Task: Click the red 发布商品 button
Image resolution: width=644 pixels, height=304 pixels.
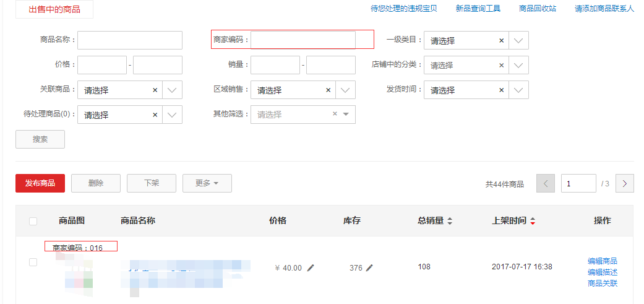Action: pyautogui.click(x=40, y=183)
